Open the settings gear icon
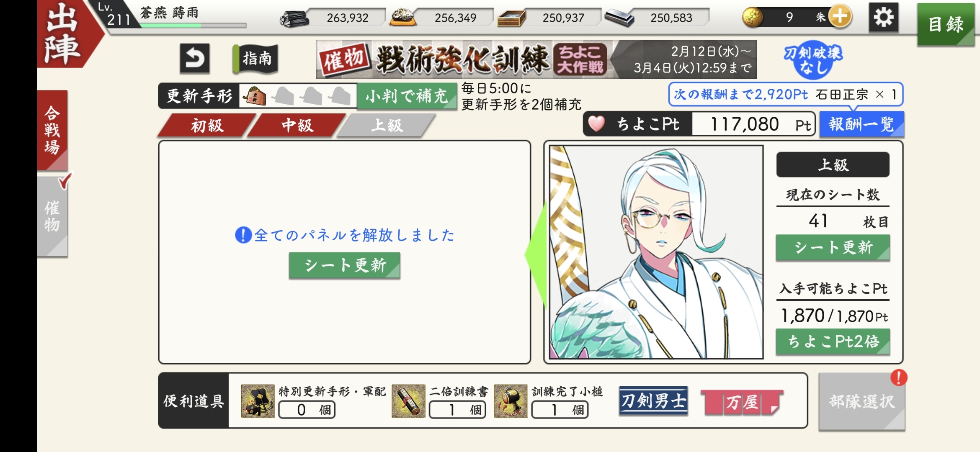This screenshot has height=452, width=980. pyautogui.click(x=884, y=17)
